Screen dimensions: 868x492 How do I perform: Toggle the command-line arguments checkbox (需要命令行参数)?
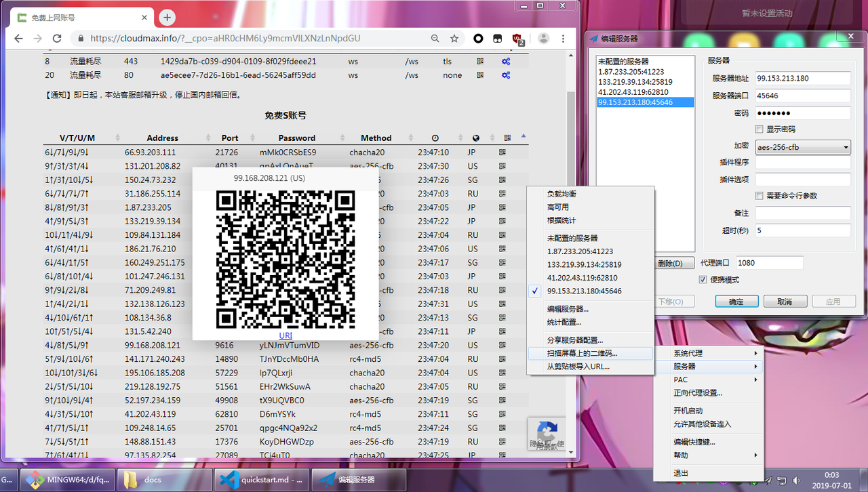click(759, 196)
